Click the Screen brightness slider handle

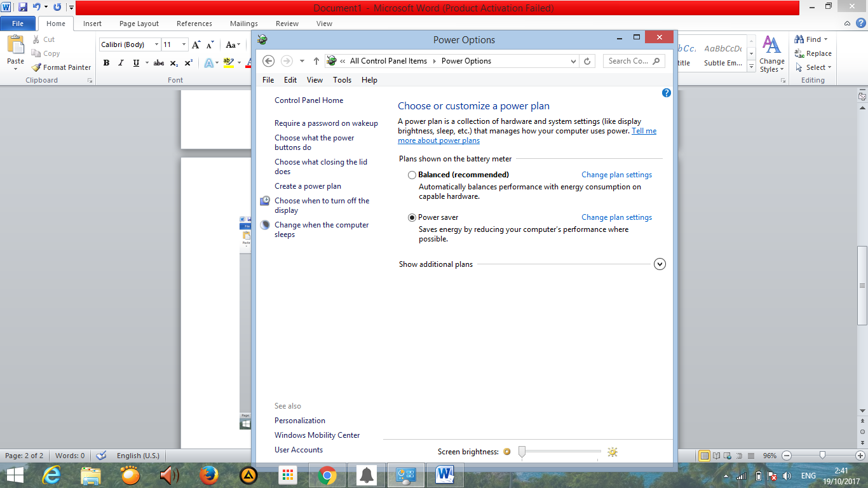coord(522,452)
